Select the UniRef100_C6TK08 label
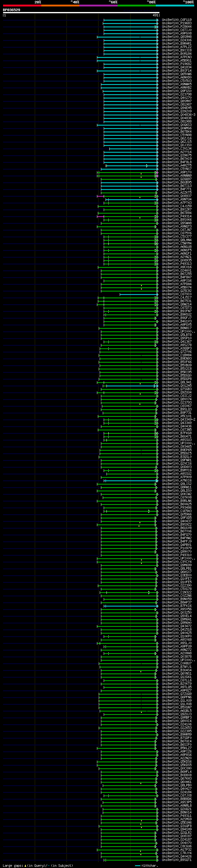This screenshot has width=197, height=868. point(177,498)
